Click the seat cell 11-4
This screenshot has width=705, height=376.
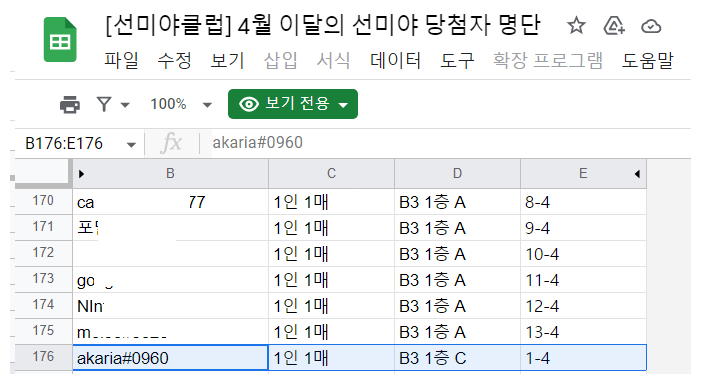(x=583, y=280)
